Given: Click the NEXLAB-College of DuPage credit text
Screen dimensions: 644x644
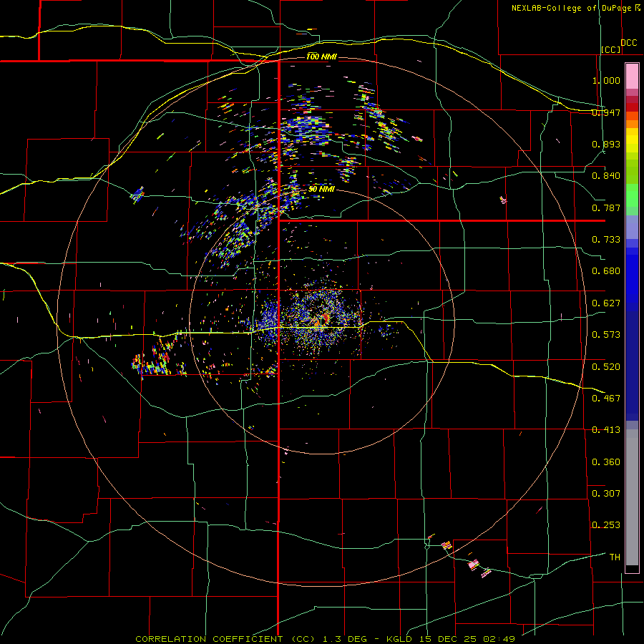Looking at the screenshot, I should tap(571, 8).
